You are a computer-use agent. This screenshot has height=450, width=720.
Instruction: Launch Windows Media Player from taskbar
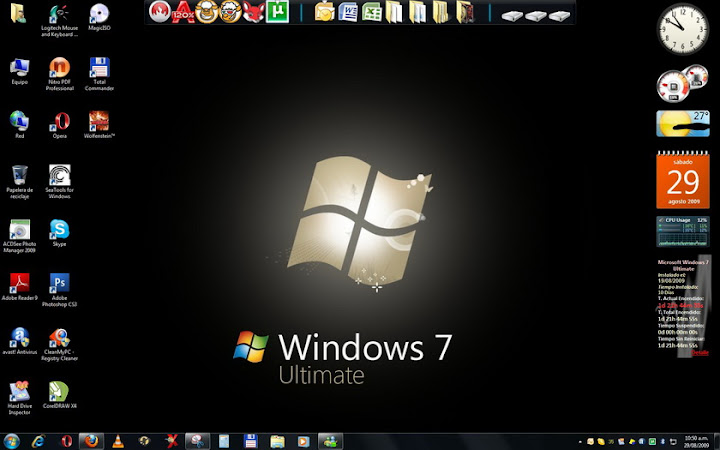303,441
